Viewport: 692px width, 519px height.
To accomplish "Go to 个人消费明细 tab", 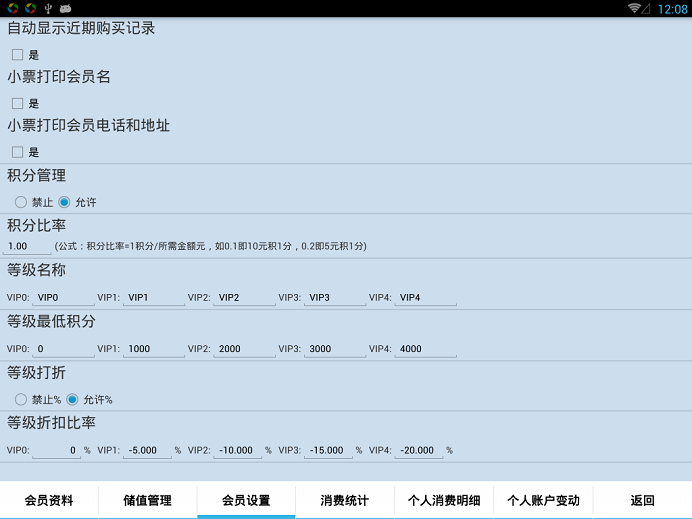I will tap(444, 501).
